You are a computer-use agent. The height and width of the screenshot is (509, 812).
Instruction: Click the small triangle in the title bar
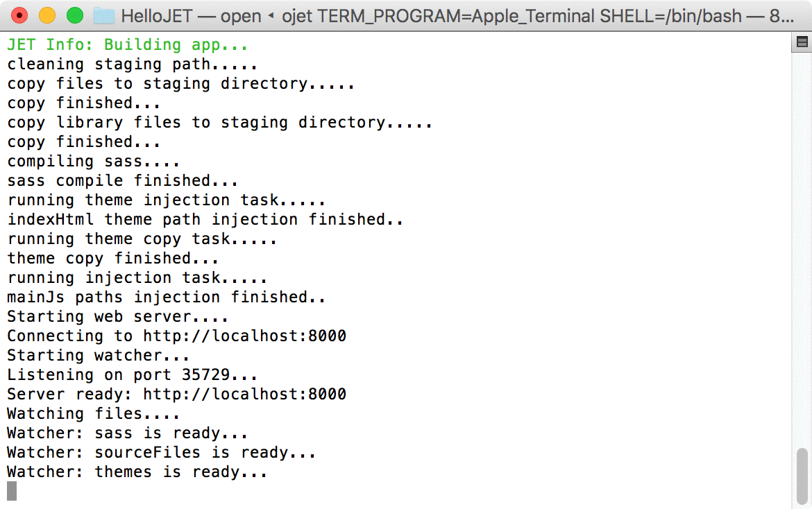click(271, 16)
